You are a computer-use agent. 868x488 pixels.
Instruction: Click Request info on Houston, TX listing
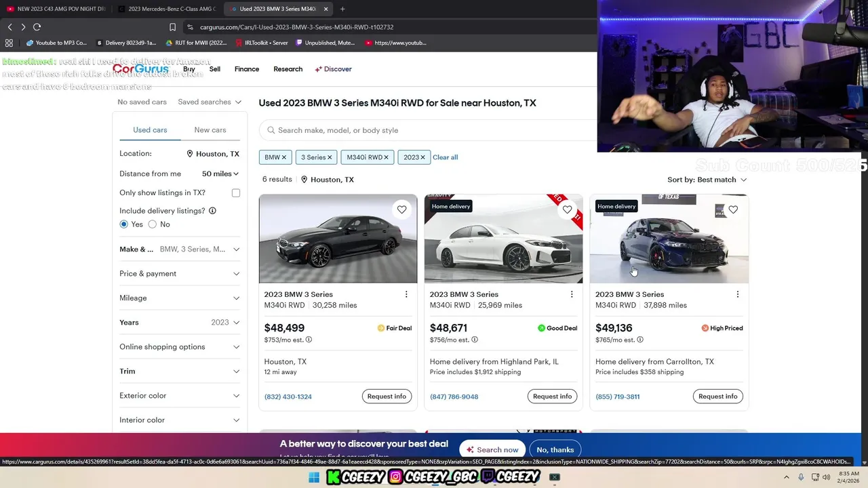click(x=387, y=396)
